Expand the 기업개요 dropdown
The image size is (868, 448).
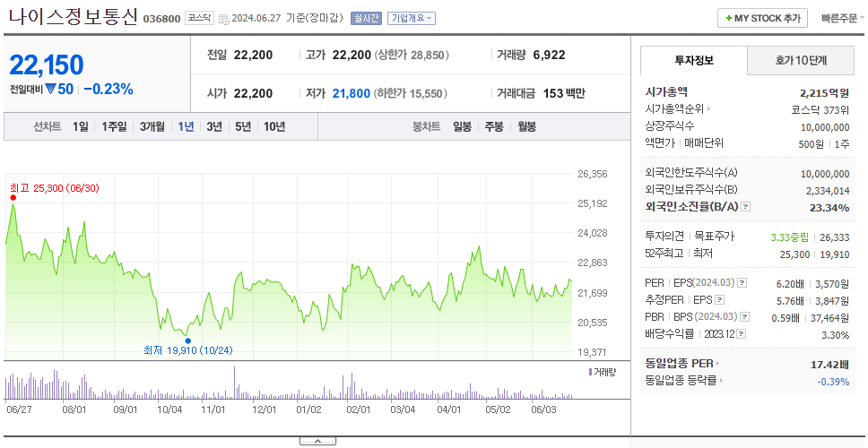(412, 18)
